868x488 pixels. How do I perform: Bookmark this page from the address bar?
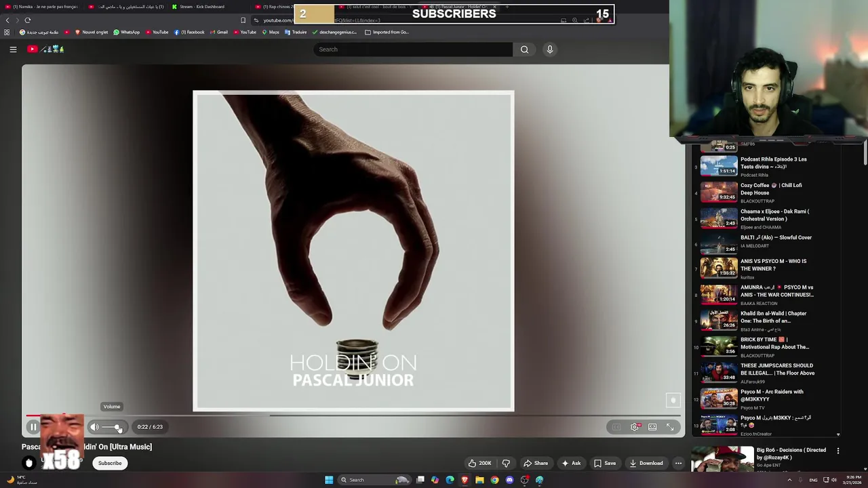(x=243, y=20)
